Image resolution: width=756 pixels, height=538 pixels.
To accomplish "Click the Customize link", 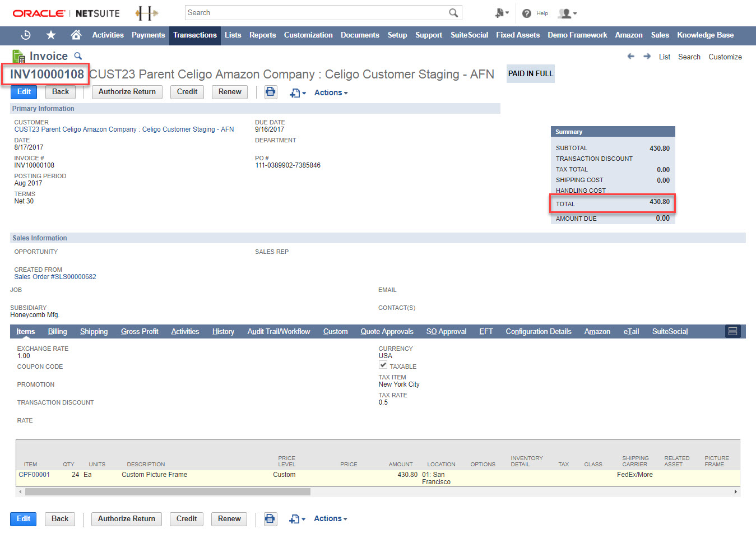I will tap(725, 57).
